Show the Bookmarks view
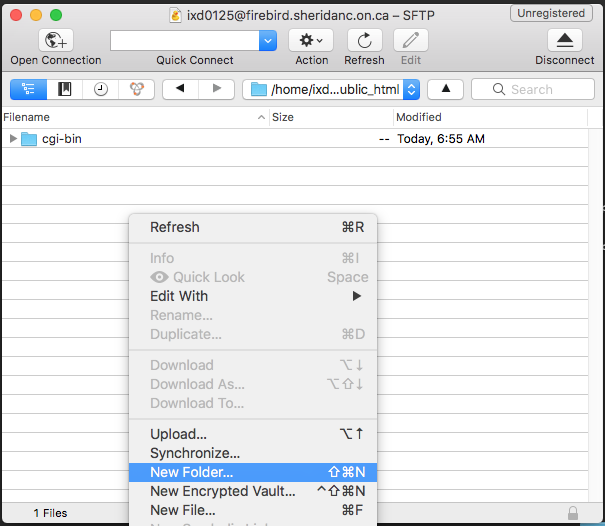605x526 pixels. coord(64,89)
